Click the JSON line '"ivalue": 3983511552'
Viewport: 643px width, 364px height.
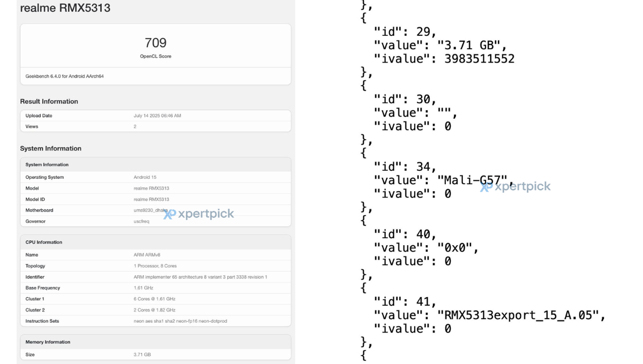(444, 58)
